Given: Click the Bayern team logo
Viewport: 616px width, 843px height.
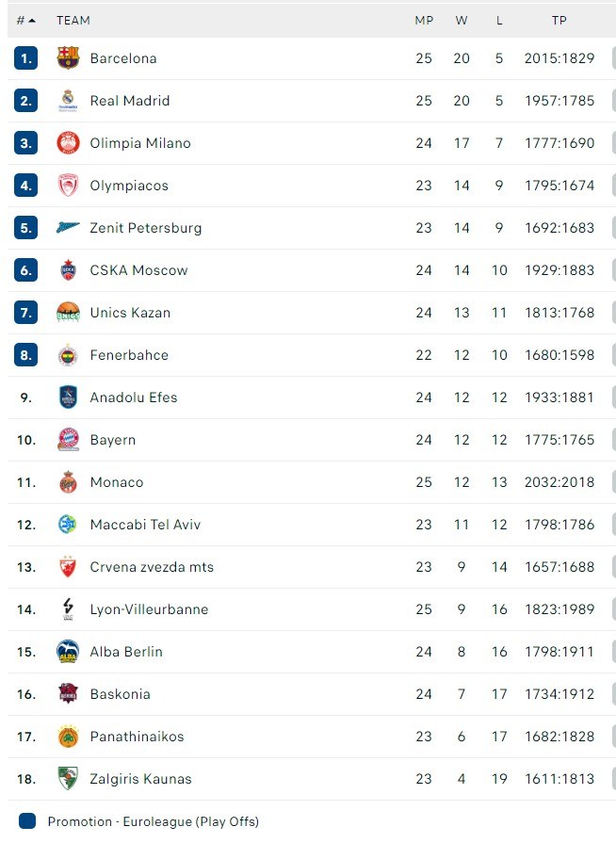Looking at the screenshot, I should tap(68, 440).
